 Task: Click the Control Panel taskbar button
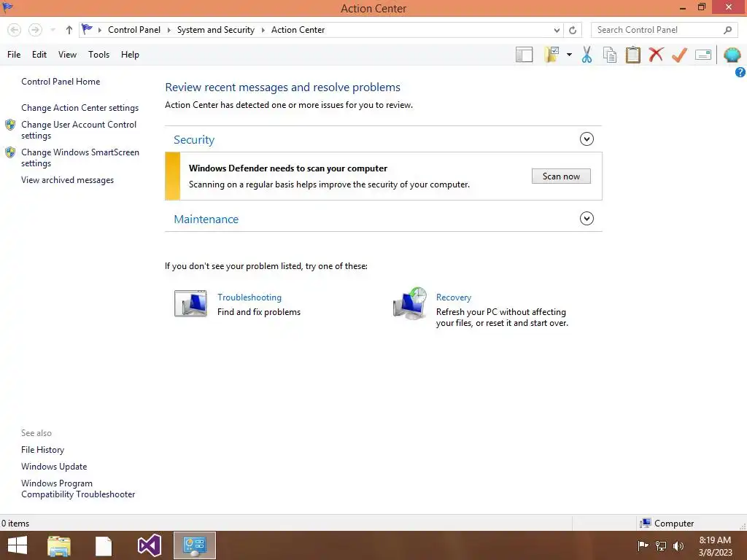click(x=194, y=545)
